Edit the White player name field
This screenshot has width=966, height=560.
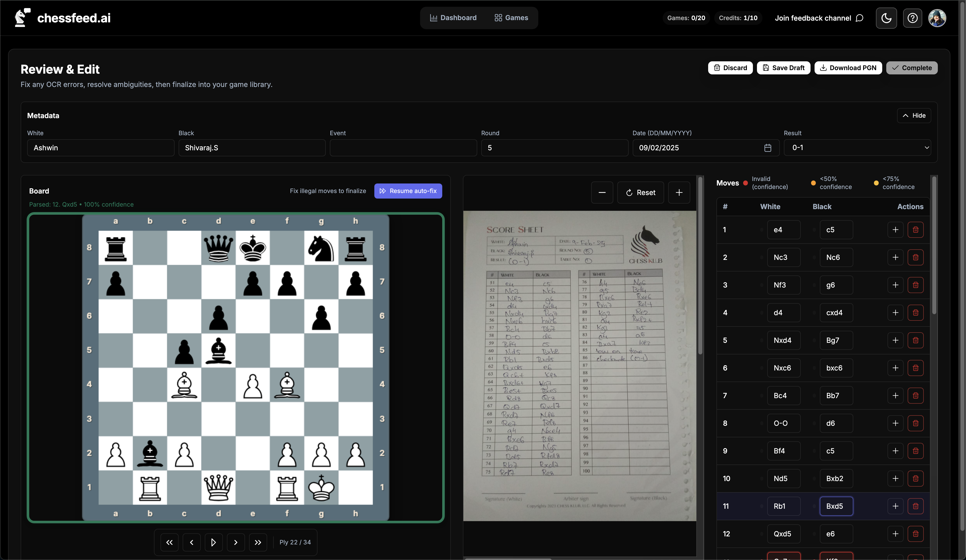point(100,148)
